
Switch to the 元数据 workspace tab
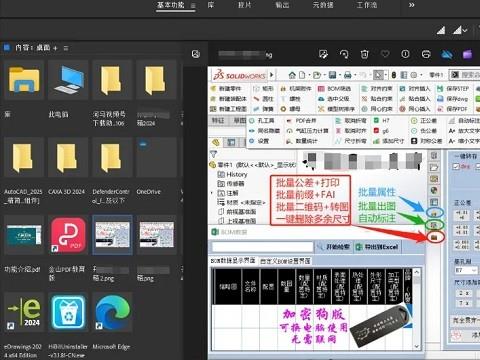[x=323, y=5]
